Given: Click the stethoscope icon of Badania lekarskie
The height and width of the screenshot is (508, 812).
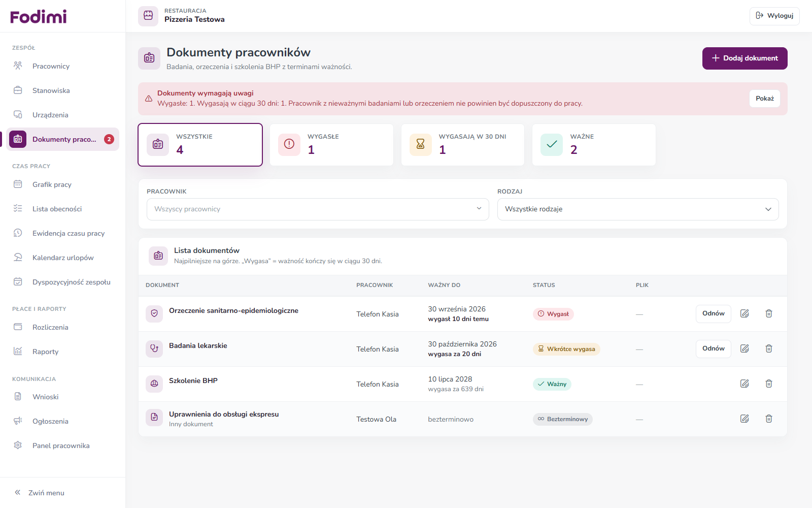Looking at the screenshot, I should click(x=154, y=348).
